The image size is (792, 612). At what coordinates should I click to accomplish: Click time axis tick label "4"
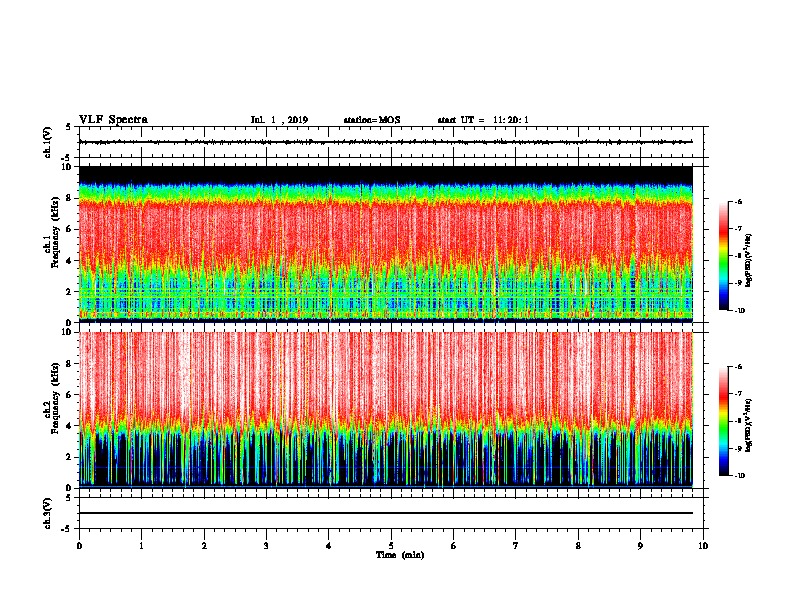pos(329,546)
